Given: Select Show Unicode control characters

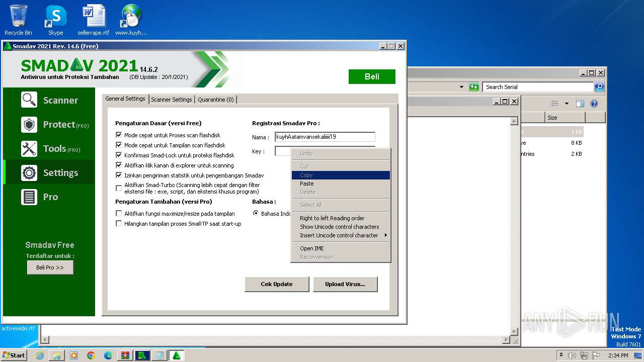Looking at the screenshot, I should coord(341,227).
